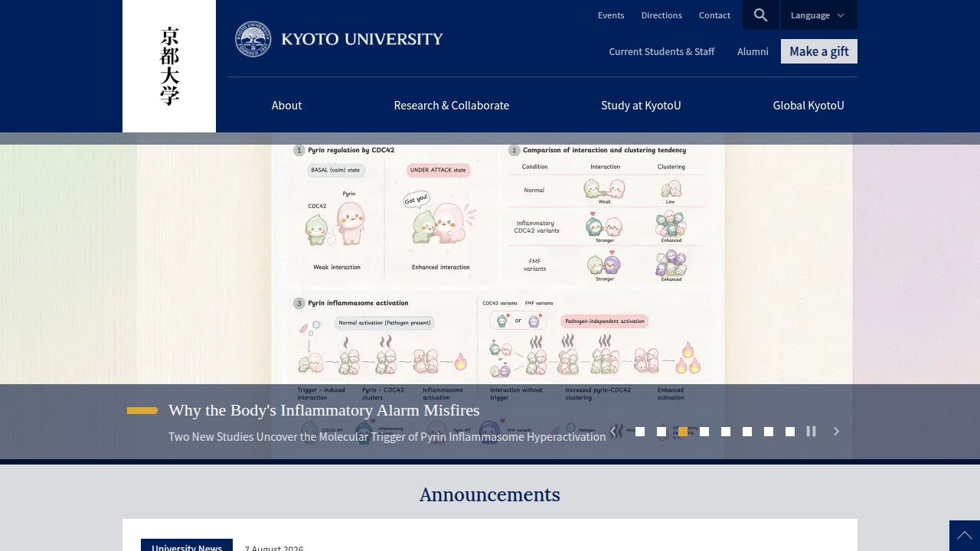The height and width of the screenshot is (551, 980).
Task: Jump back to top with the arrow button
Action: (x=965, y=536)
